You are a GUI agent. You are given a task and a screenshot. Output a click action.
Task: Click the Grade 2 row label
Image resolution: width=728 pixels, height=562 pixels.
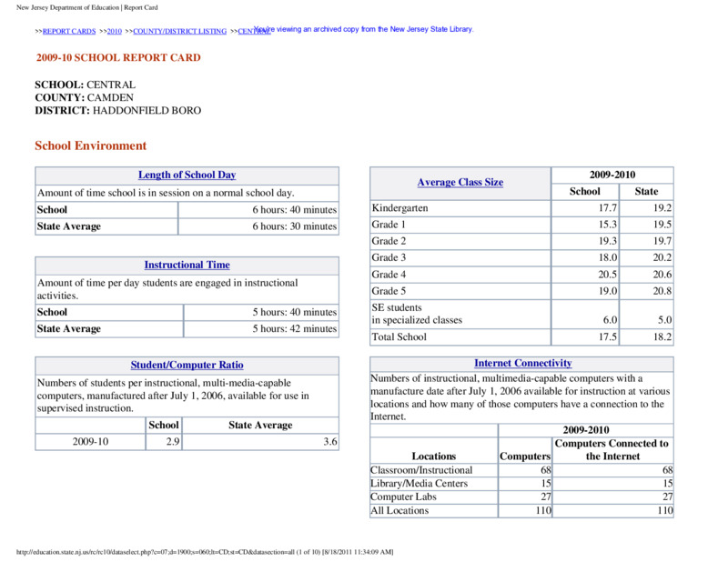[x=389, y=241]
